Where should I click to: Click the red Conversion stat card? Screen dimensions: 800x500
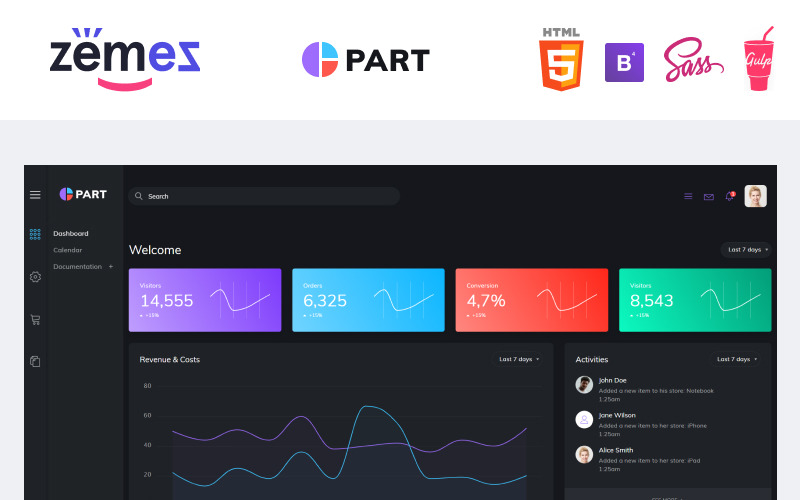(x=531, y=300)
